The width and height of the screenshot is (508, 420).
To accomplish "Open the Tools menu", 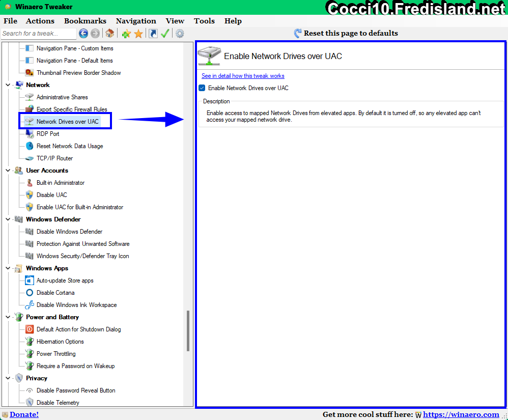I will (205, 21).
